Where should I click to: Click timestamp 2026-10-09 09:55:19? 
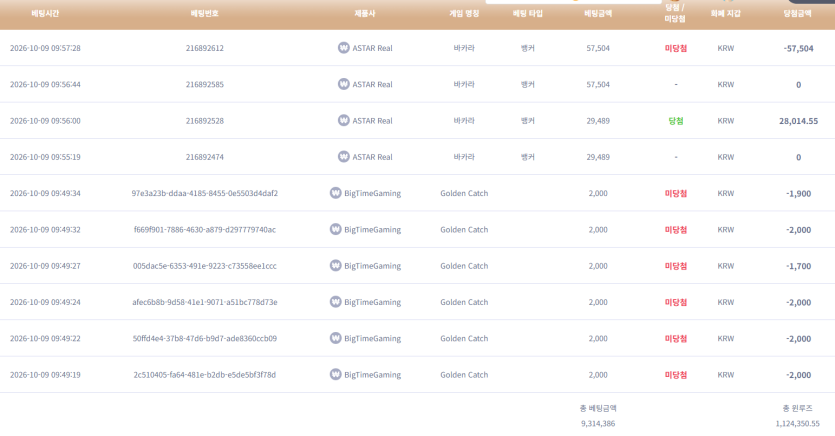(x=45, y=157)
